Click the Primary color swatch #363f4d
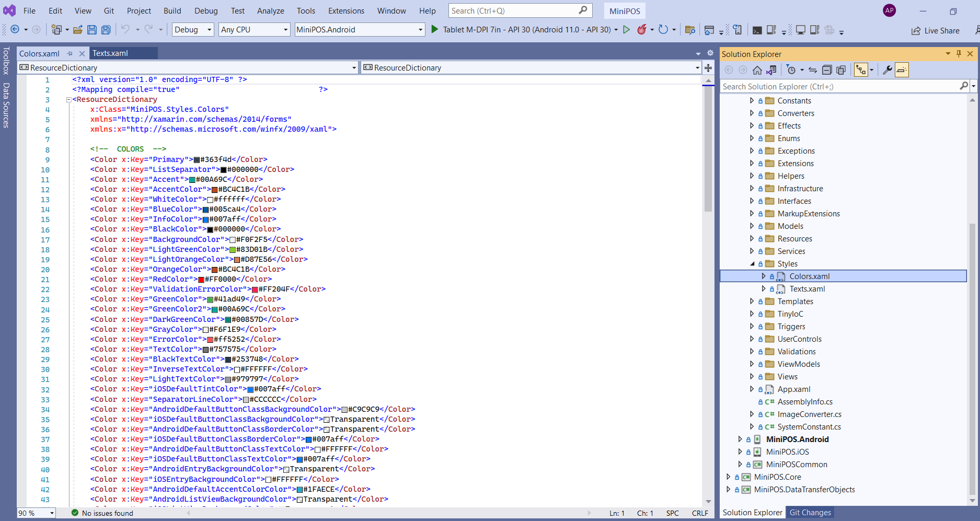This screenshot has width=980, height=521. 197,160
